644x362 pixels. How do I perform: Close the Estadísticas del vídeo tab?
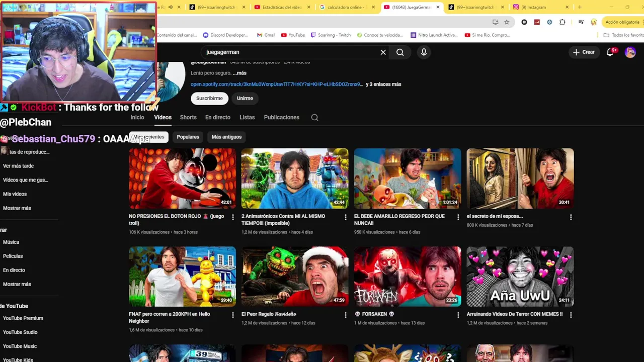pos(308,7)
